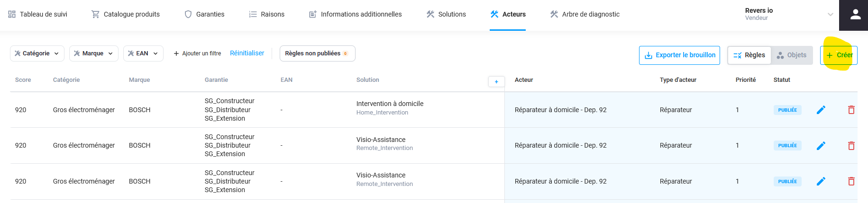Expand the Marque filter dropdown
The width and height of the screenshot is (868, 203).
coord(93,53)
